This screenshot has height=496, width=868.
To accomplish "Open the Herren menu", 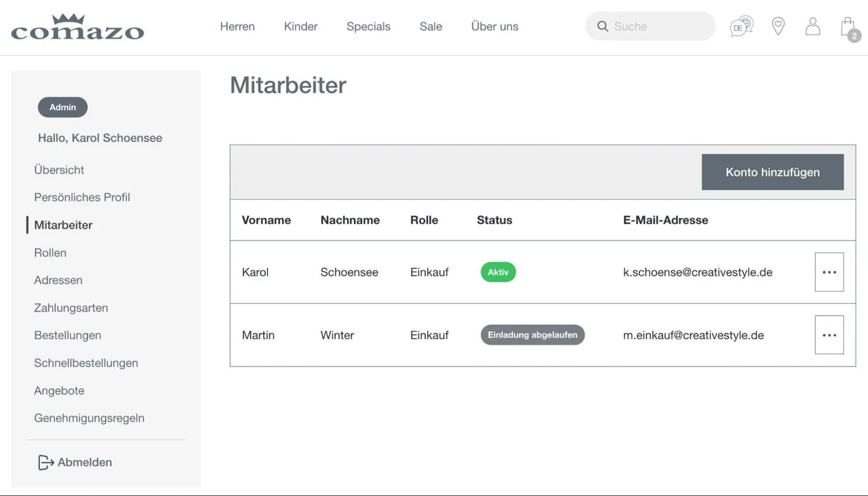I will [237, 26].
